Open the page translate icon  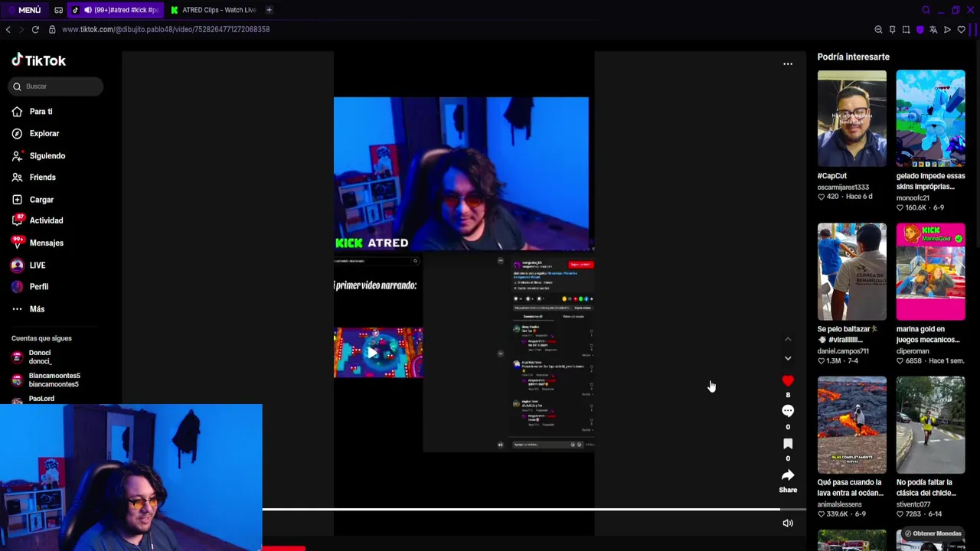tap(933, 30)
